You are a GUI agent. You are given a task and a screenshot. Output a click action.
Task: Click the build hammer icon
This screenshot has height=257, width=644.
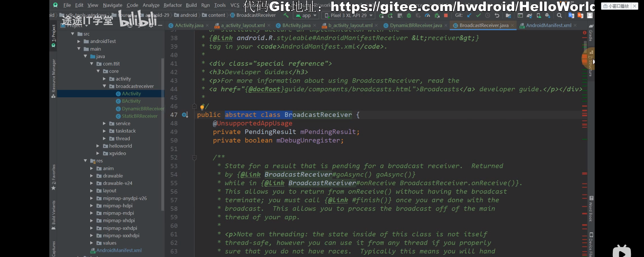(286, 15)
